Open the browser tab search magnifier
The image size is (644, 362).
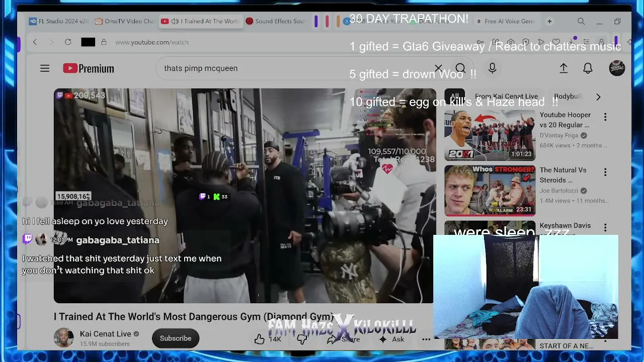(x=581, y=21)
